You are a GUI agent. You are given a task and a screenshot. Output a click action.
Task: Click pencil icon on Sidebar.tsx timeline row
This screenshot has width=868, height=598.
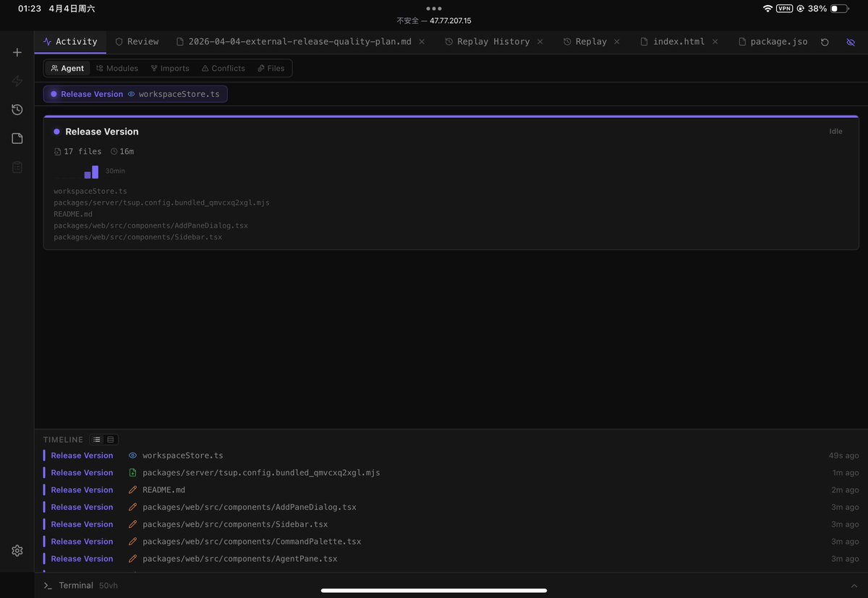[x=132, y=524]
